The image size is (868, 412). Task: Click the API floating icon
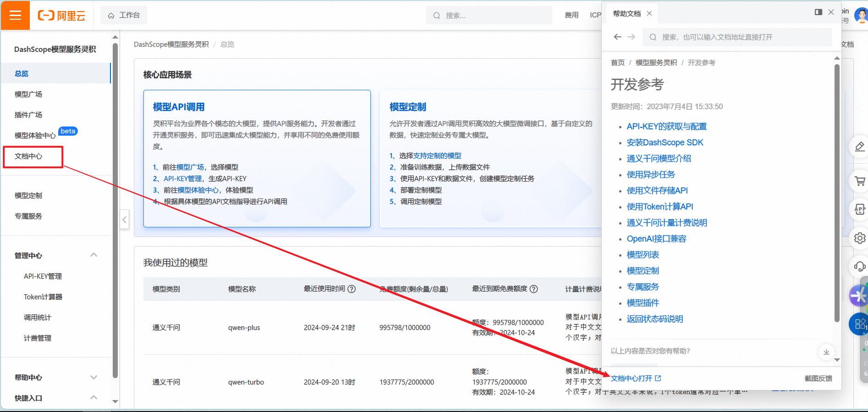[x=860, y=209]
